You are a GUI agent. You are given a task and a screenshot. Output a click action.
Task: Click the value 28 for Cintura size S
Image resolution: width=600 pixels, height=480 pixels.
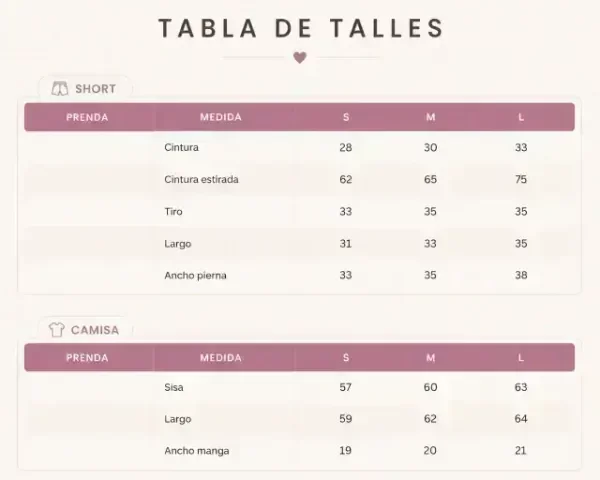click(x=346, y=147)
